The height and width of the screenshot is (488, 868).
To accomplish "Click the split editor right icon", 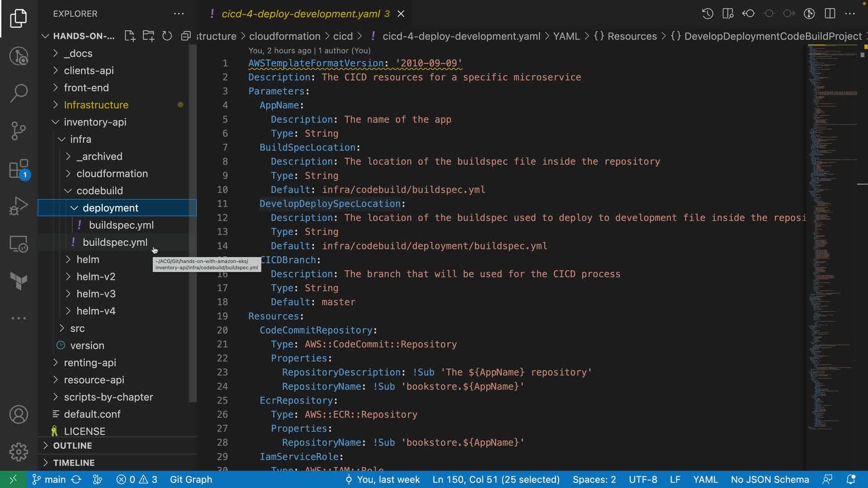I will [830, 14].
